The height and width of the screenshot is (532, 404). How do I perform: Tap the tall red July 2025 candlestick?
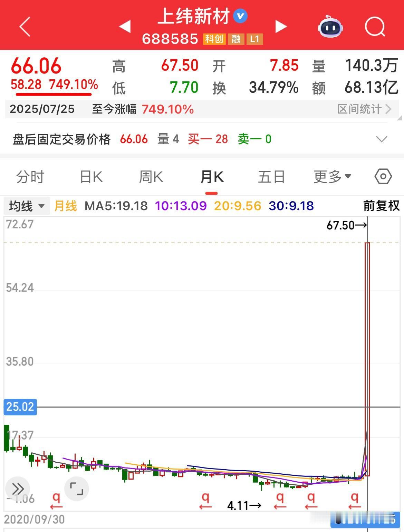coord(367,359)
